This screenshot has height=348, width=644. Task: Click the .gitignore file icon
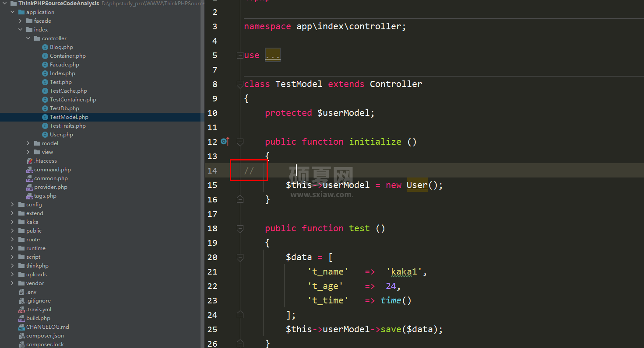pos(21,301)
